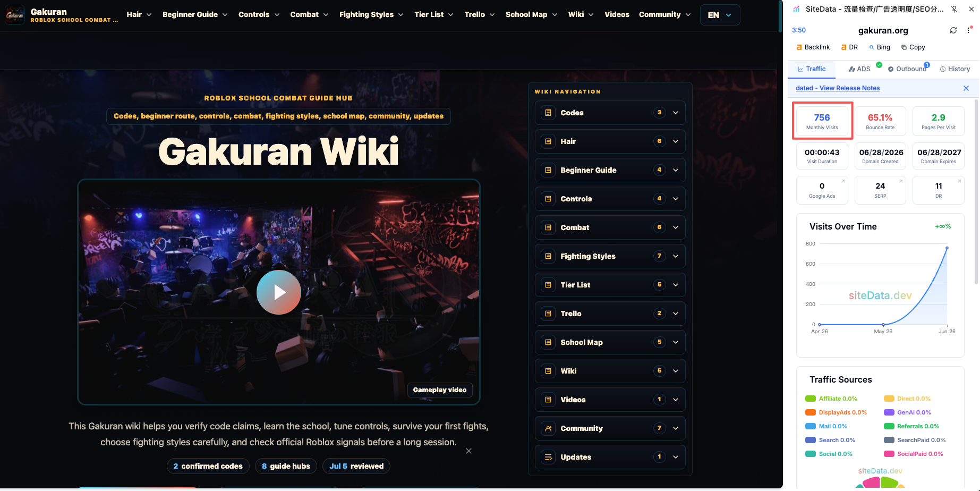The image size is (980, 491).
Task: Click the GenAI purple legend swatch
Action: pos(889,412)
